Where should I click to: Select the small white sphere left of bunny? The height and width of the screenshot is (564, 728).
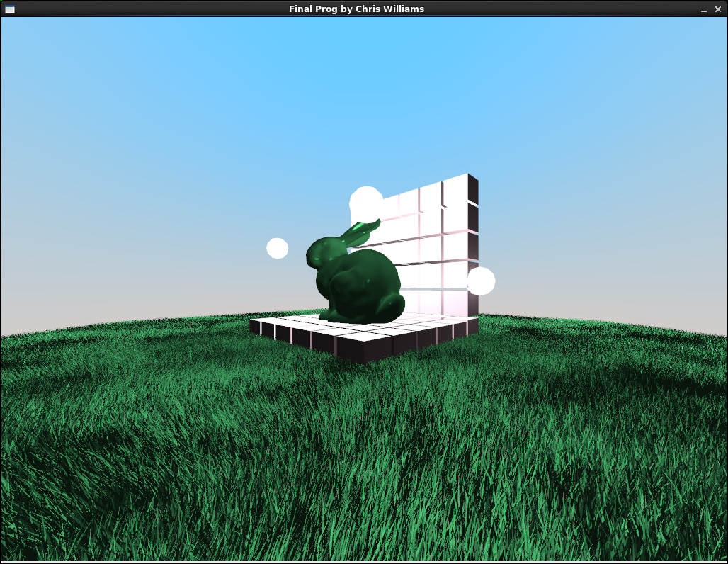click(x=277, y=248)
